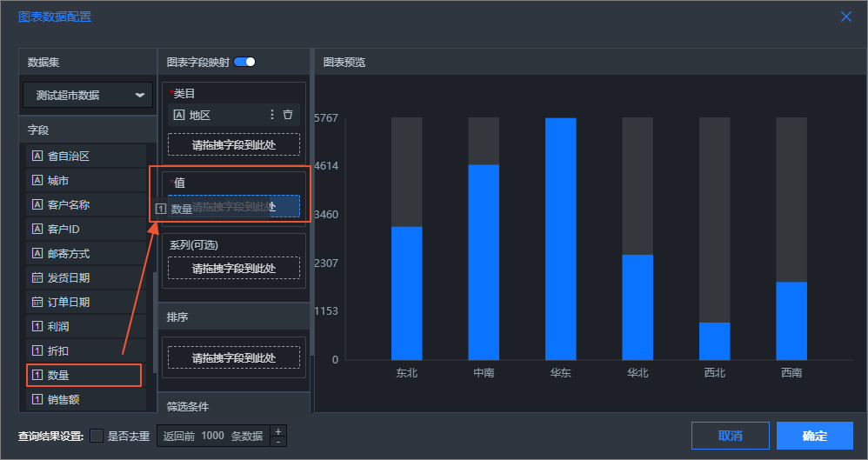Click the text-type icon beside 城市 field

(x=37, y=181)
